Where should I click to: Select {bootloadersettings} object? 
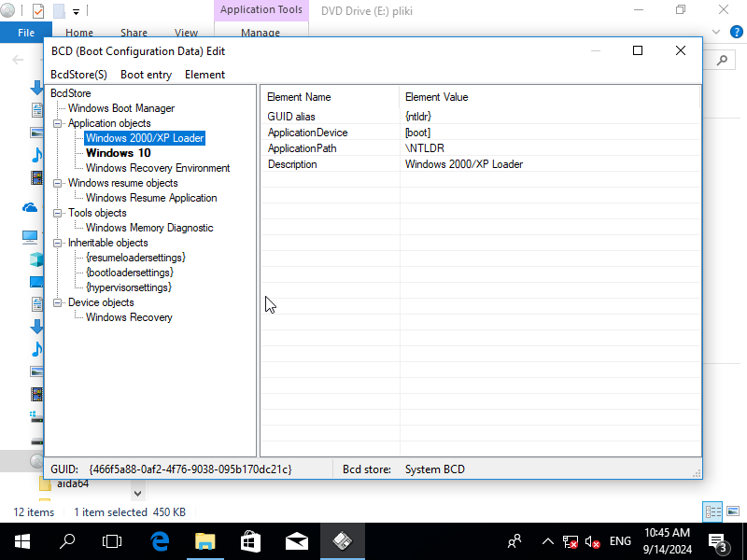click(130, 273)
